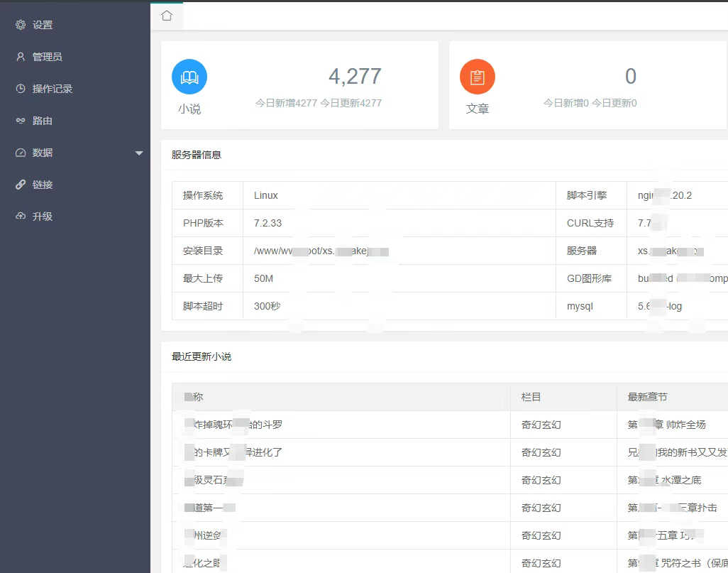Select the 管理员 person icon in sidebar
The height and width of the screenshot is (573, 728).
tap(20, 56)
